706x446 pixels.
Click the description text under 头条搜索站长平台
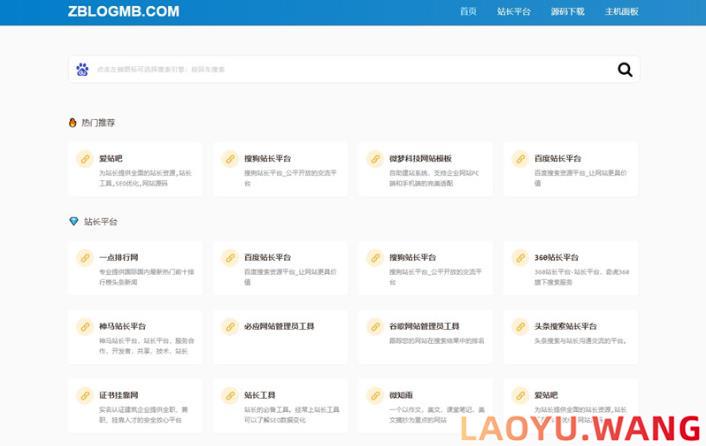pyautogui.click(x=580, y=341)
